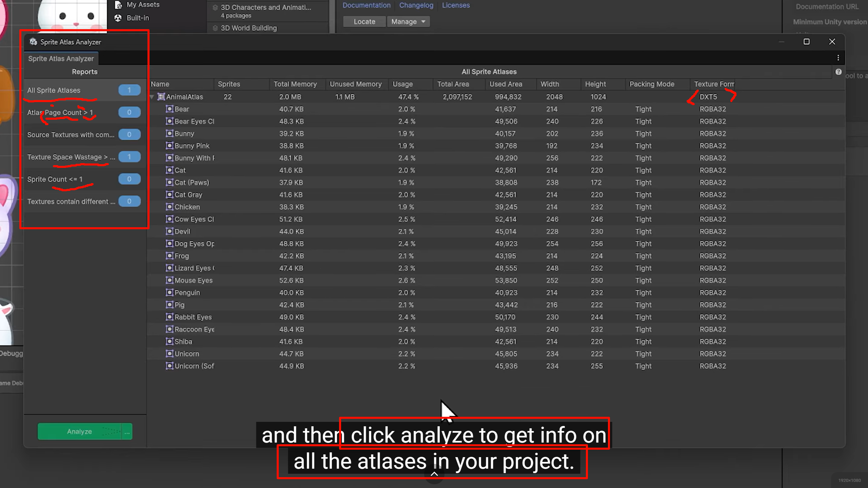Sort by the Total Memory column header
868x488 pixels.
click(295, 84)
